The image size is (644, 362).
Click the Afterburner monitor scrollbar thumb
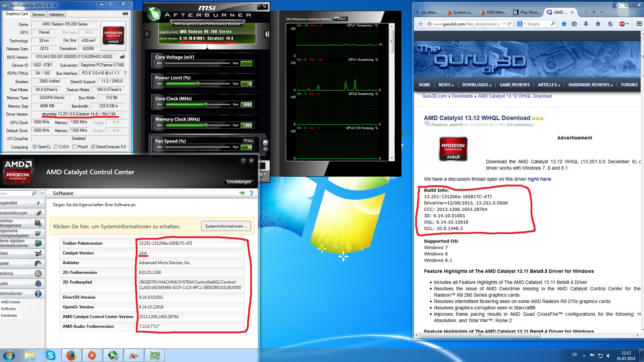[391, 41]
